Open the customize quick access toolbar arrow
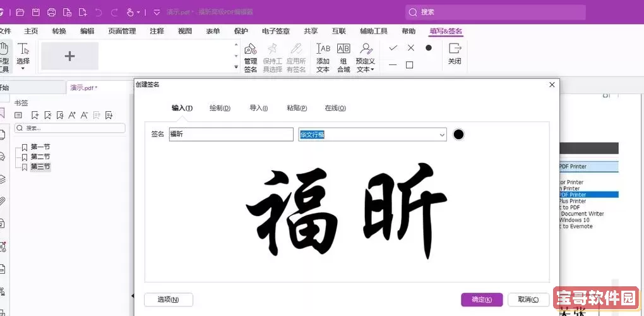The width and height of the screenshot is (644, 316). click(x=157, y=13)
